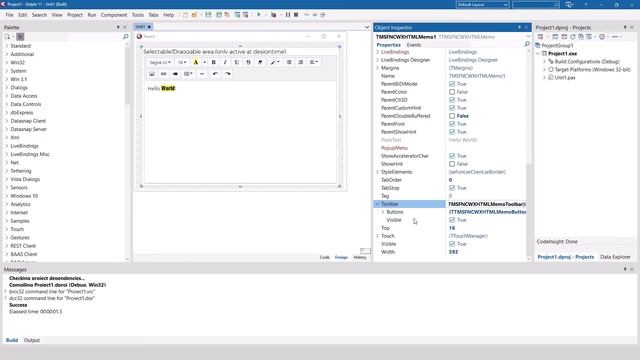Click Strikethrough in the memo toolbar

point(248,62)
